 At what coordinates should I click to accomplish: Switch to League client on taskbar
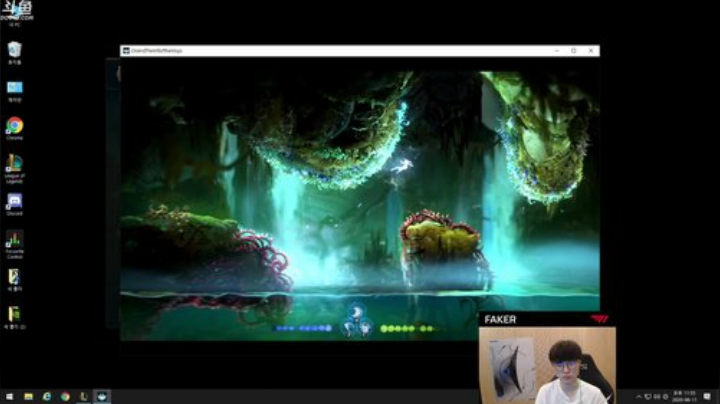tap(84, 396)
